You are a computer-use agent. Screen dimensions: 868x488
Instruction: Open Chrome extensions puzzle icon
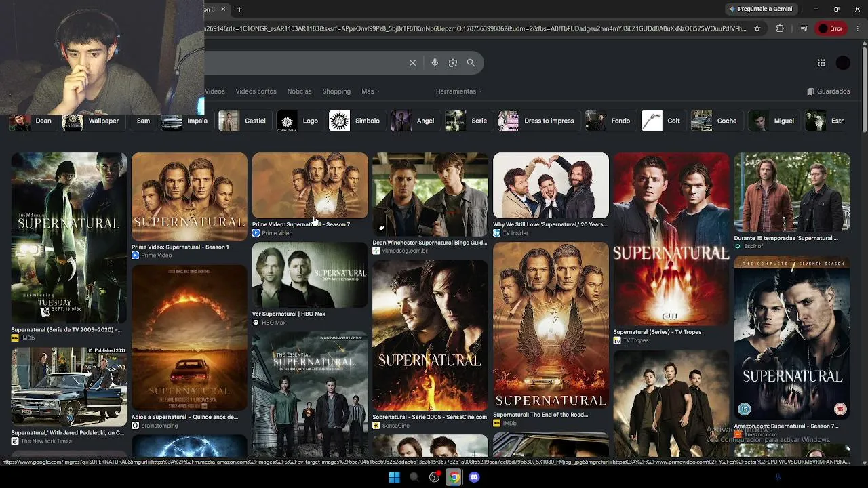pyautogui.click(x=780, y=28)
